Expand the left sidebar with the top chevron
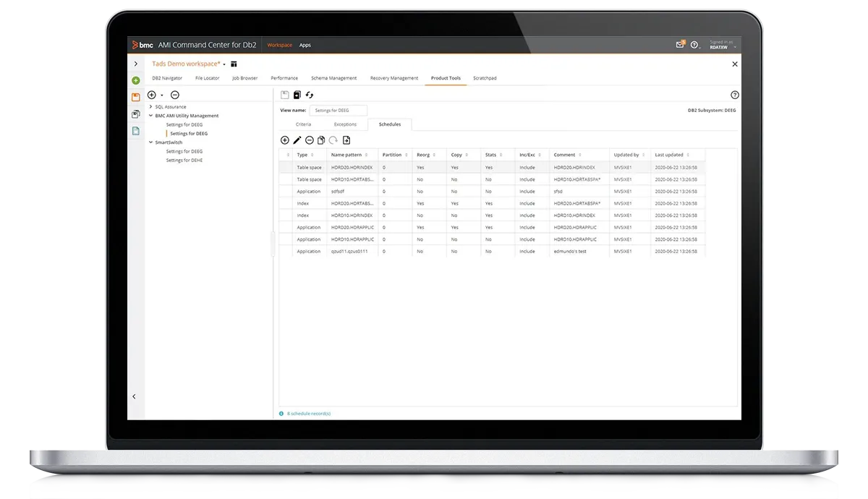The width and height of the screenshot is (868, 499). (135, 64)
